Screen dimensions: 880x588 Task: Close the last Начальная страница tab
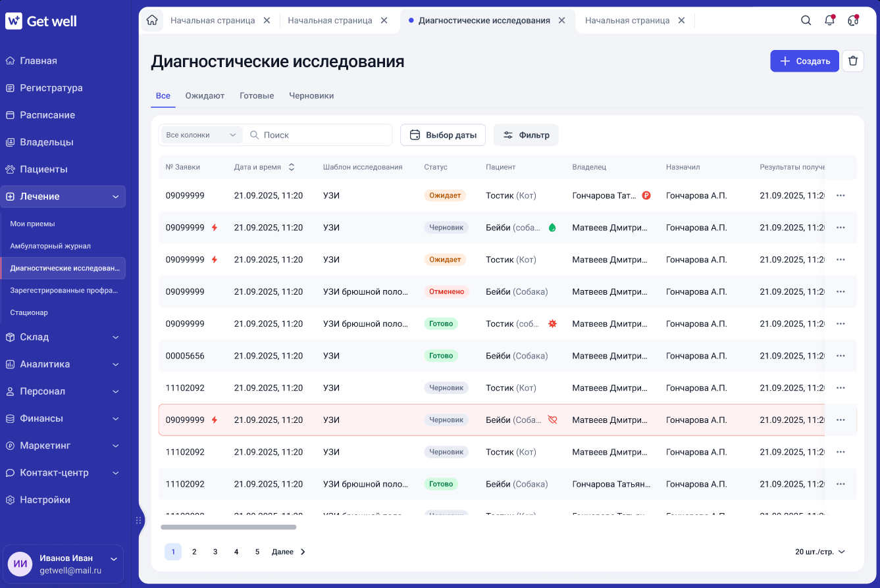[681, 20]
